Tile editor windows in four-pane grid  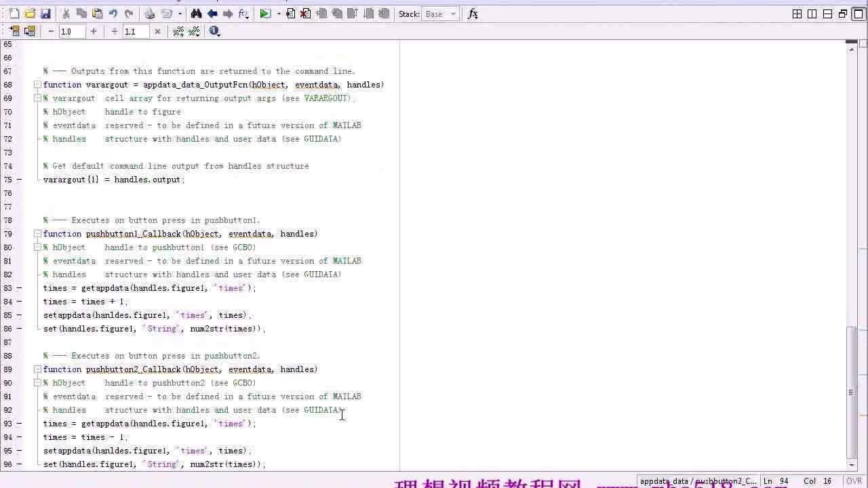pos(797,14)
